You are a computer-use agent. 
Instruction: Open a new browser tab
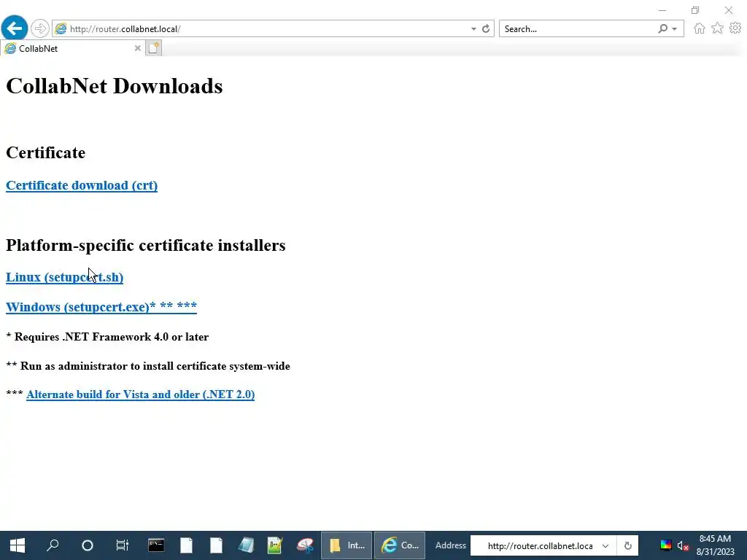pos(153,48)
